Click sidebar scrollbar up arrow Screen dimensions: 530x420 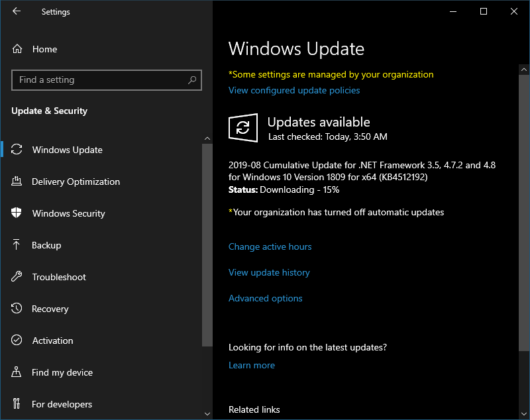(x=207, y=138)
